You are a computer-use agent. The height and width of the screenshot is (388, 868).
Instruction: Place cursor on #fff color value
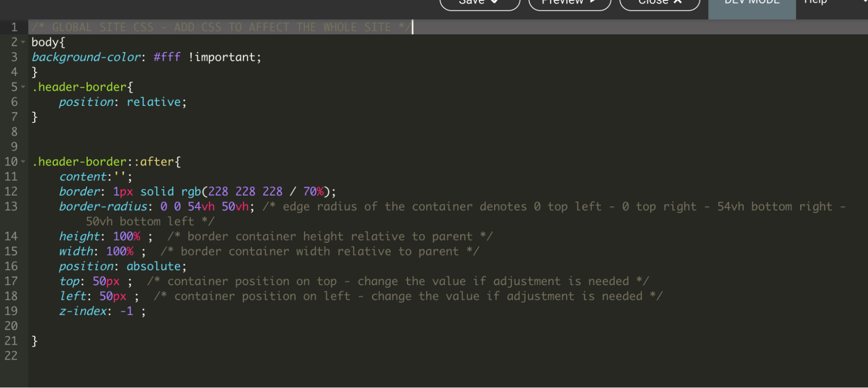tap(167, 57)
